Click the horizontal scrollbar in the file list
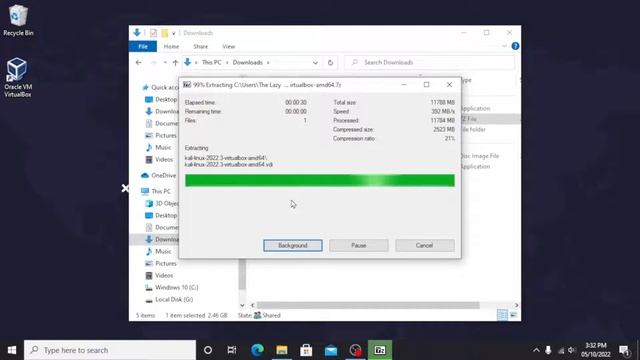The width and height of the screenshot is (640, 360). click(368, 305)
